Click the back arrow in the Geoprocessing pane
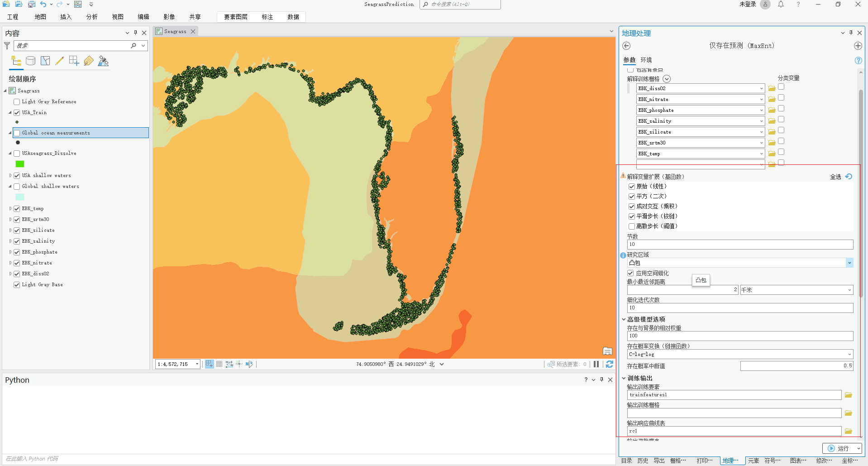Image resolution: width=868 pixels, height=466 pixels. (x=627, y=46)
